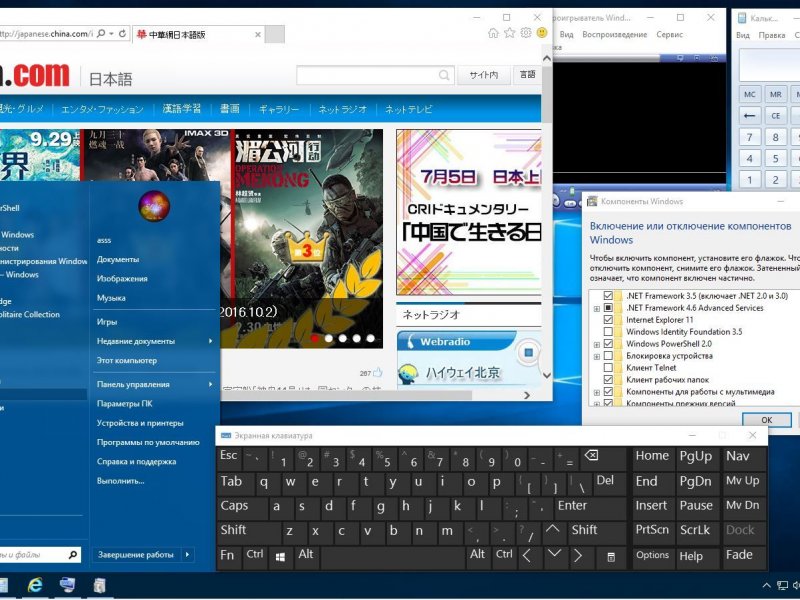Expand Компоненты для работы с мультимедиа node

tap(596, 393)
